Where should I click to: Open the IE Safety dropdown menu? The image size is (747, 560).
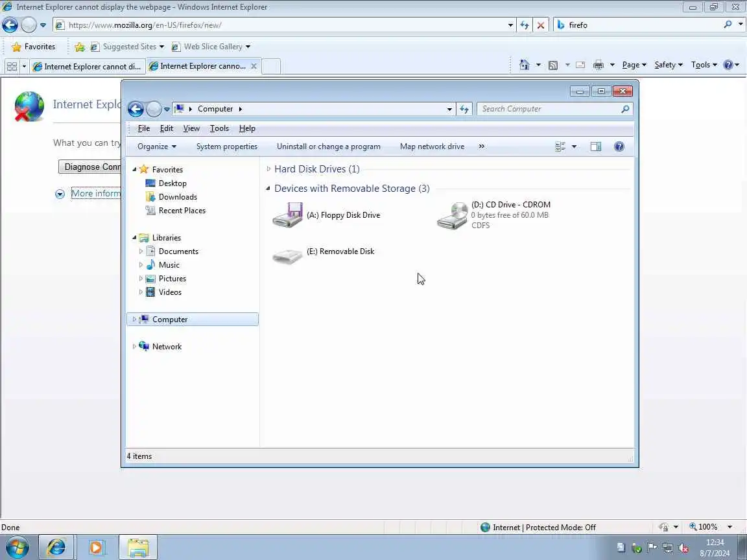[x=669, y=65]
